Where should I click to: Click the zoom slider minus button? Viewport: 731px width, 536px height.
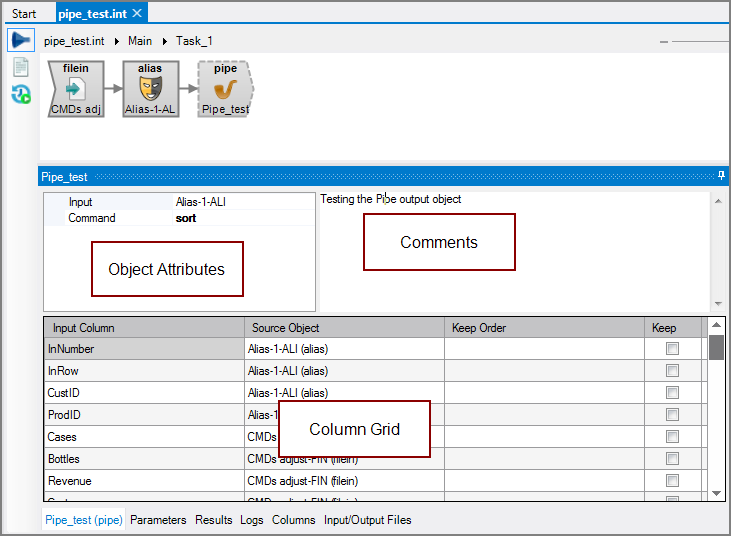tap(664, 42)
